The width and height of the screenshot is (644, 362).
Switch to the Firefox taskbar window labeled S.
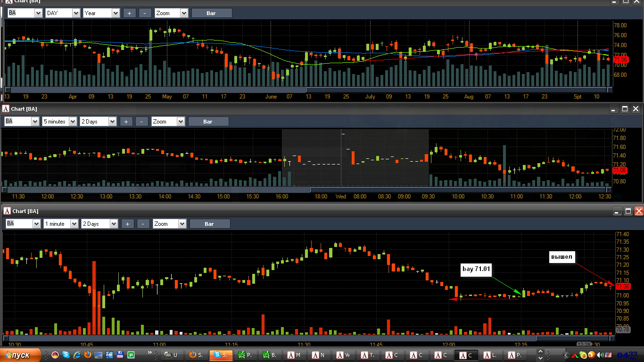point(196,355)
